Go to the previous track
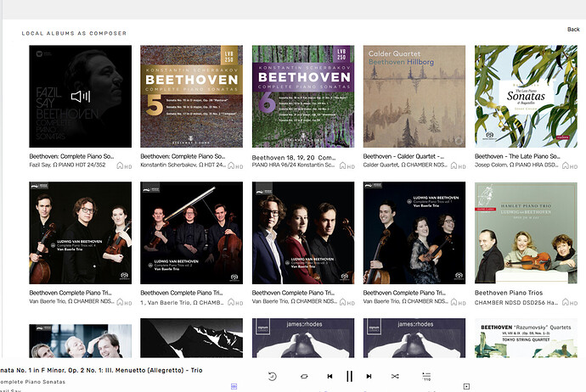The width and height of the screenshot is (586, 392). 330,376
